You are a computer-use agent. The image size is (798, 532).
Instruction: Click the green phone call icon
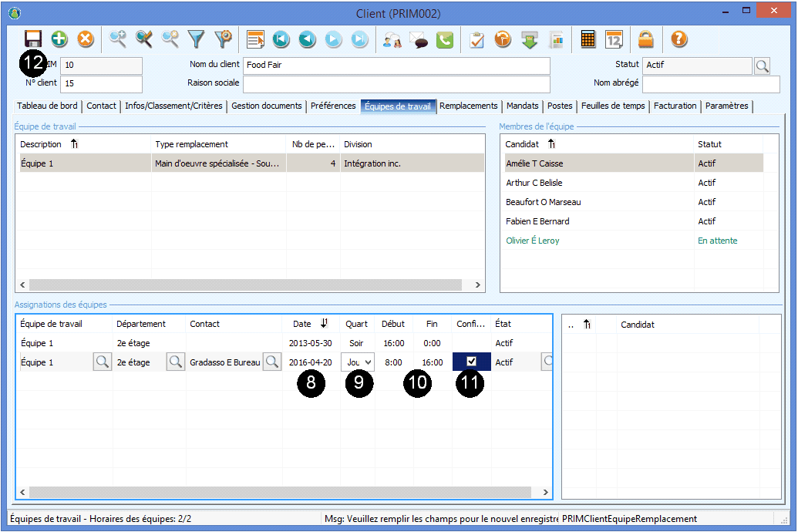tap(445, 39)
